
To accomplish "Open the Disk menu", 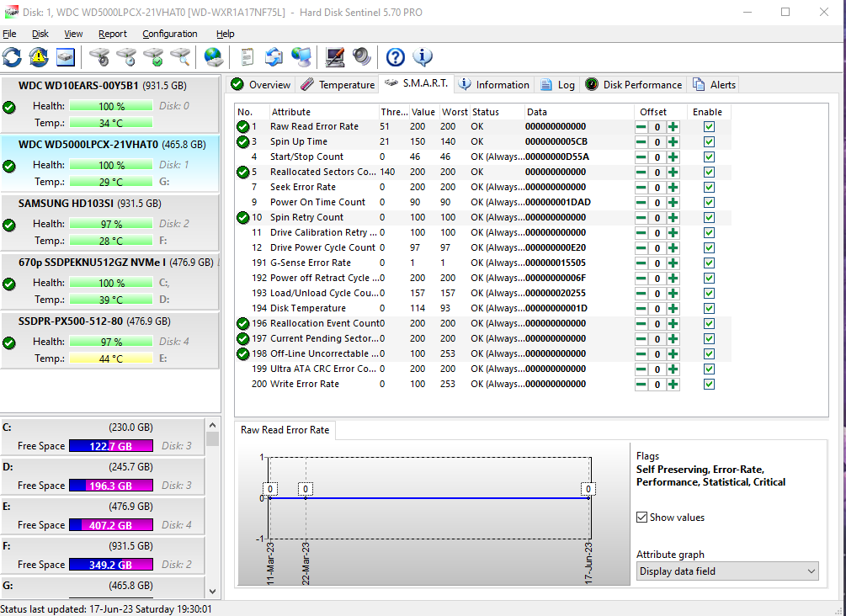I will (x=40, y=34).
